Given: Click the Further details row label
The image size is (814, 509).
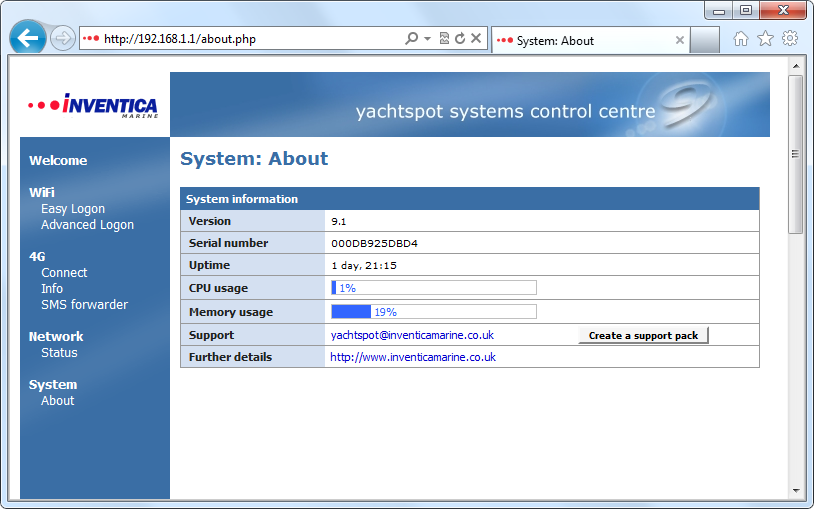Looking at the screenshot, I should (x=230, y=357).
